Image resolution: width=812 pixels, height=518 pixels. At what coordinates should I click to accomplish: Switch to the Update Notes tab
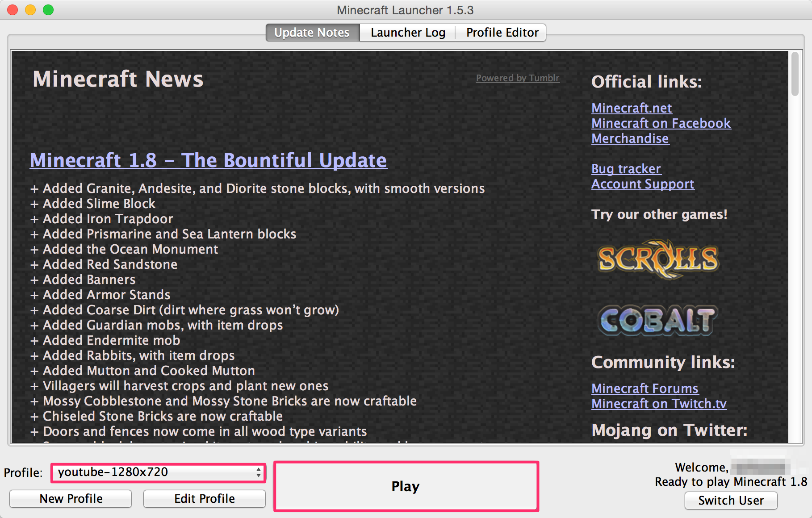[312, 33]
